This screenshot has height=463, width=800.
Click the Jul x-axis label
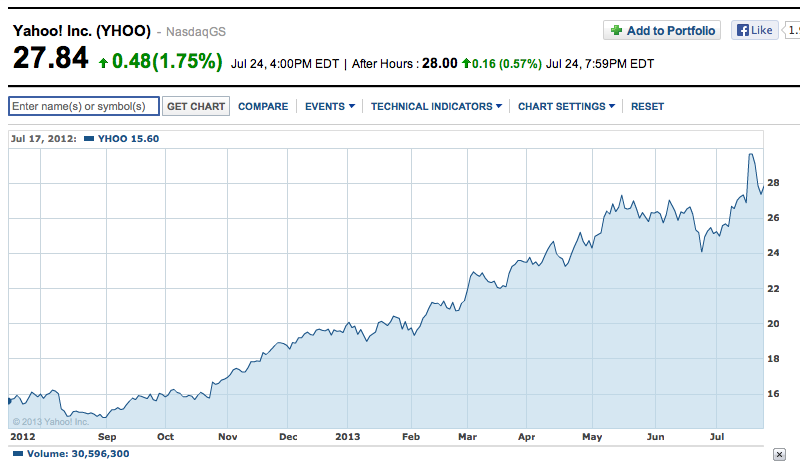717,436
